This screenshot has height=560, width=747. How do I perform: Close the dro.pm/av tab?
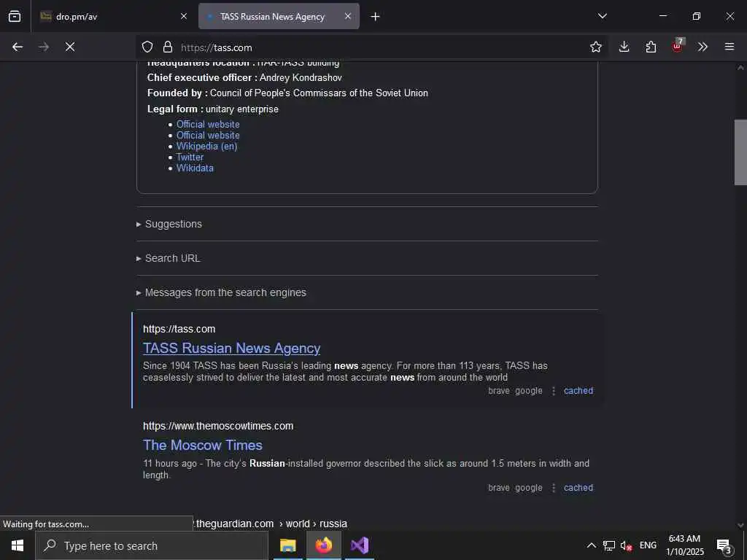click(x=184, y=16)
